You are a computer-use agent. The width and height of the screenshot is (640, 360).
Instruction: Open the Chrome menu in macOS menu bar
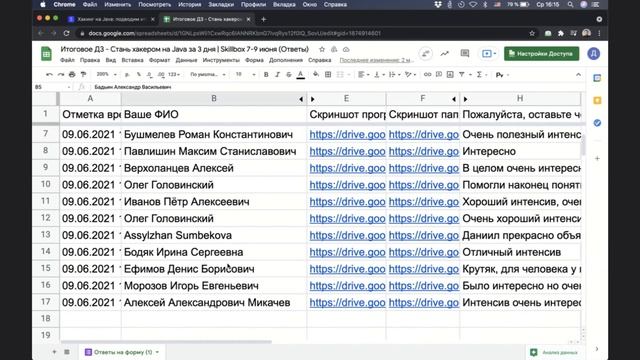click(x=64, y=4)
